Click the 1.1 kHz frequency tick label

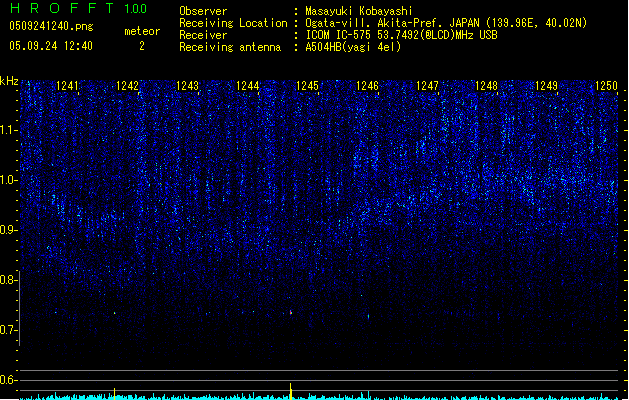(x=8, y=130)
